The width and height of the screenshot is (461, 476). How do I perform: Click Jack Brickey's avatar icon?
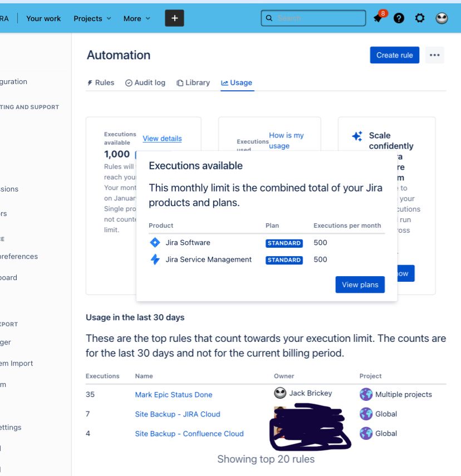(x=280, y=393)
